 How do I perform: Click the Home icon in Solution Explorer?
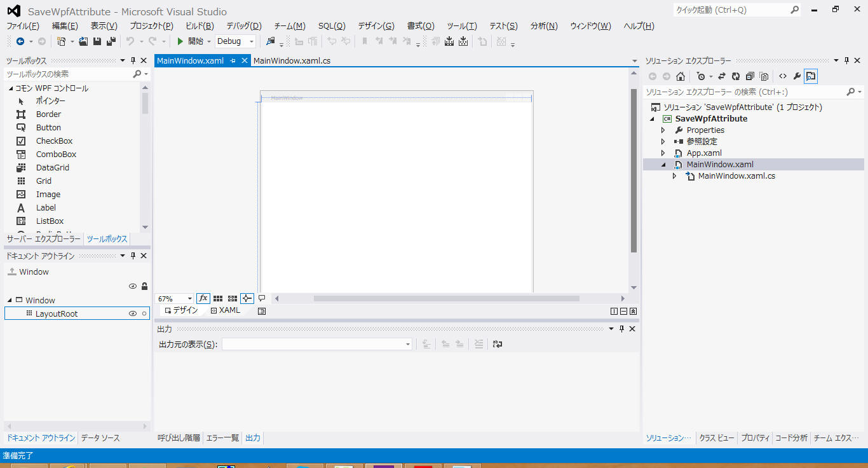point(680,76)
